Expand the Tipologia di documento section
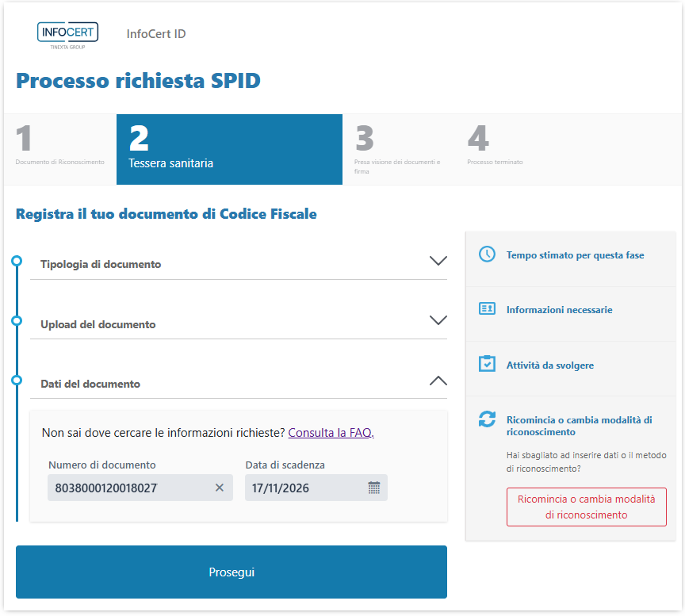Viewport: 685px width, 616px height. (438, 261)
